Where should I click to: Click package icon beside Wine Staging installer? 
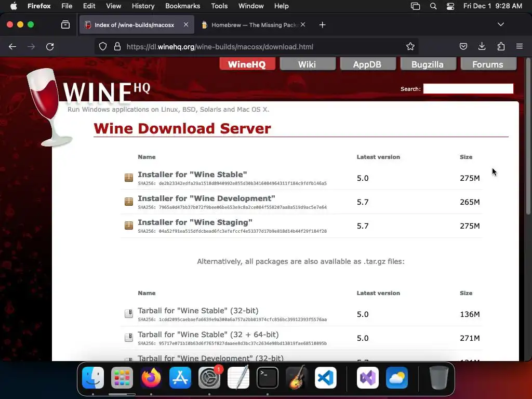coord(129,225)
